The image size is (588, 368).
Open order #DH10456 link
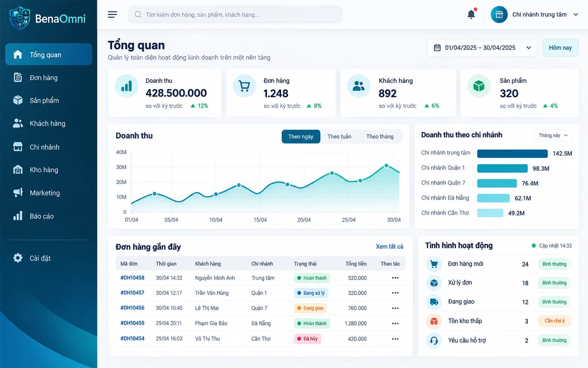(132, 308)
